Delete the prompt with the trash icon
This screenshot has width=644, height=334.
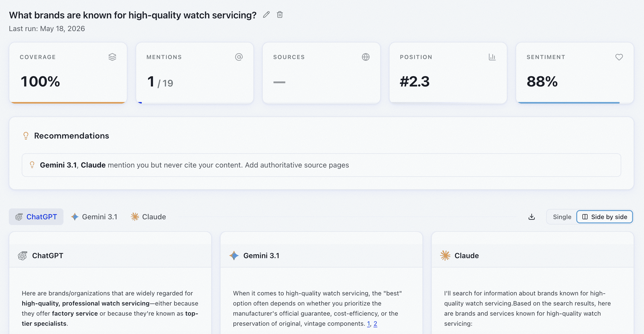pos(280,14)
